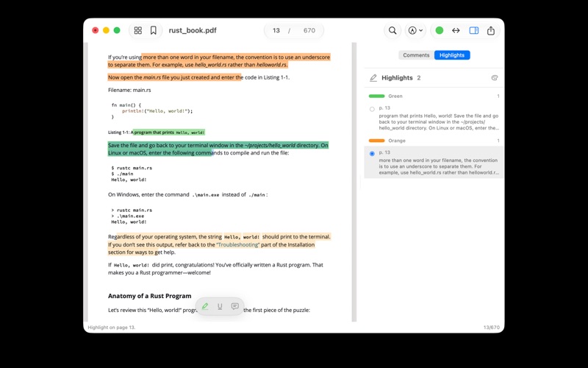Switch to the Comments tab
The image size is (588, 368).
pos(416,55)
